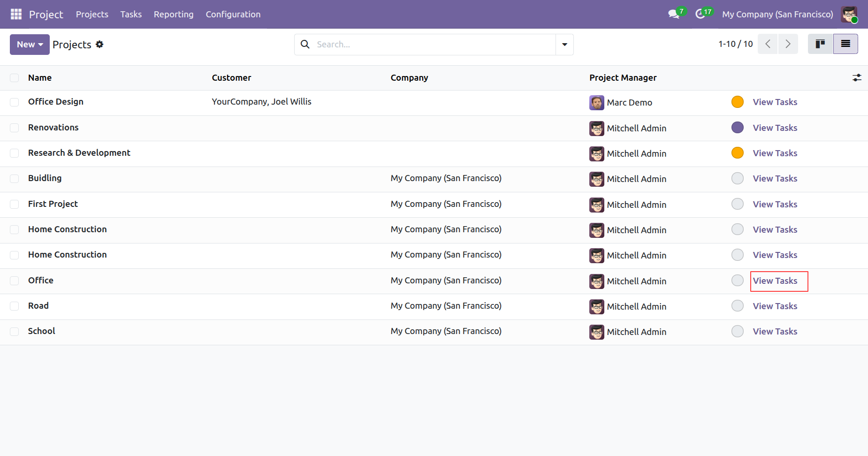868x456 pixels.
Task: Check the Buidling row checkbox
Action: [15, 178]
